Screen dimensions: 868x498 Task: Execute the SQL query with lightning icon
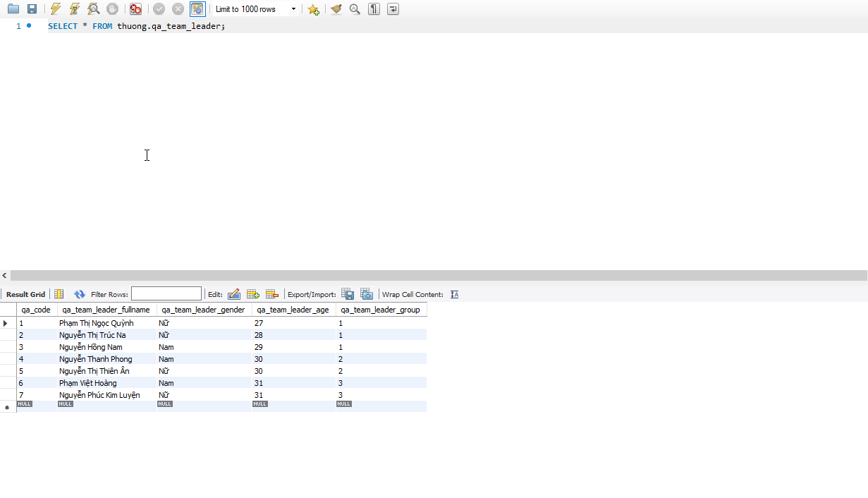click(x=56, y=9)
